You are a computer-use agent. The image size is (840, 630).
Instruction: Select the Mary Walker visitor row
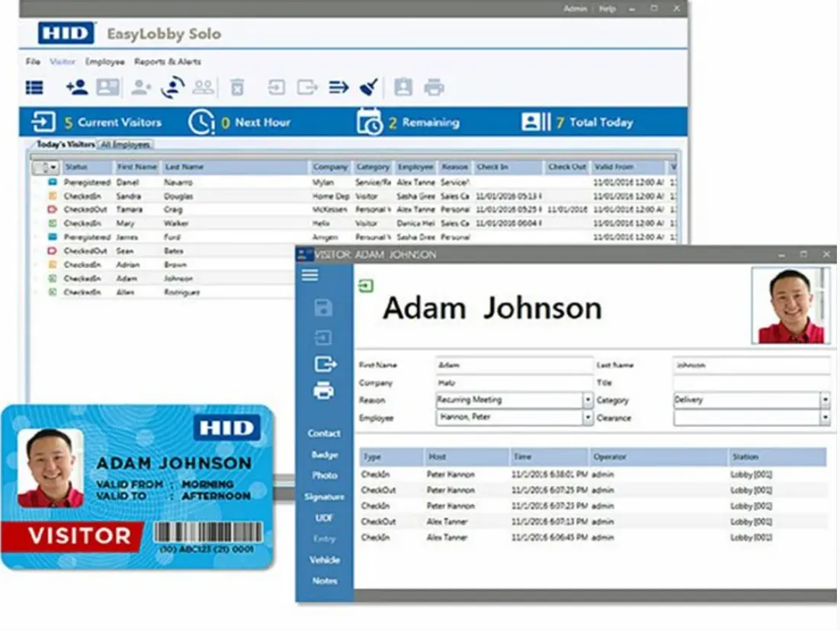point(354,223)
